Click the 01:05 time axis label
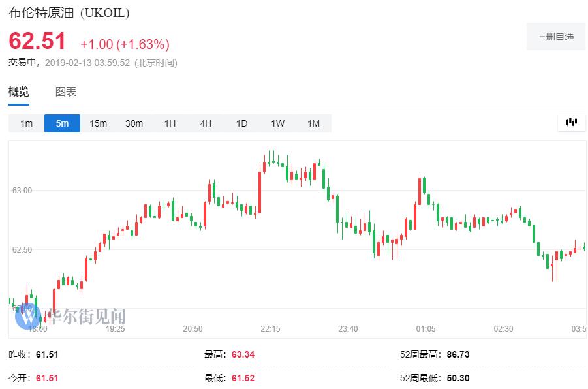 click(426, 329)
